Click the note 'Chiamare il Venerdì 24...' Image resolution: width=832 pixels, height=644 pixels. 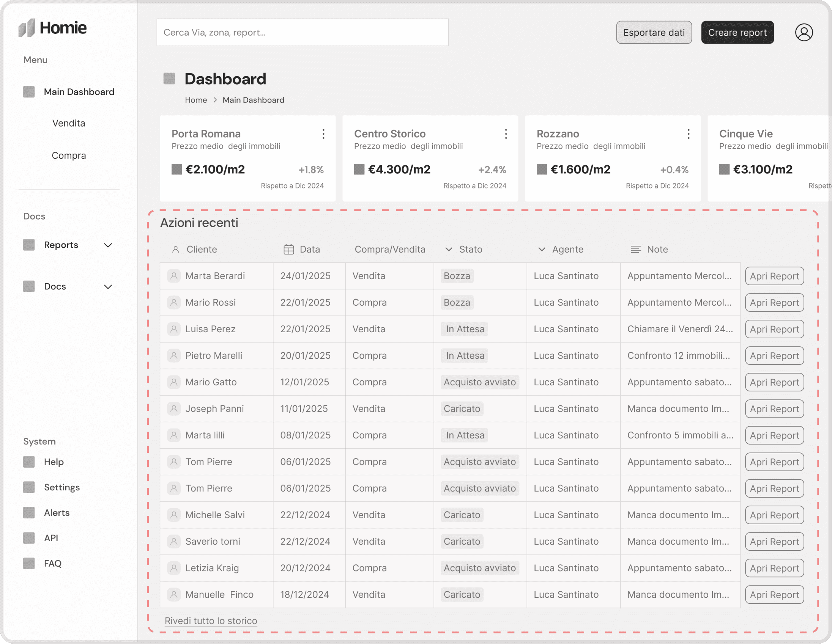click(680, 329)
